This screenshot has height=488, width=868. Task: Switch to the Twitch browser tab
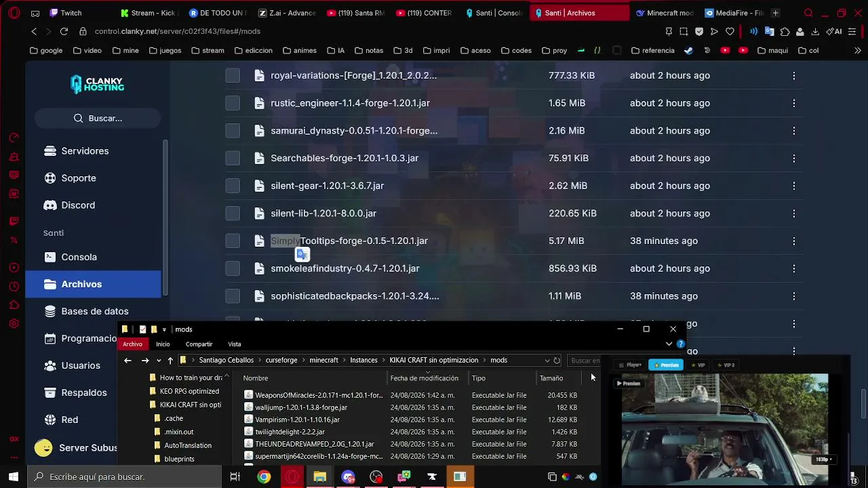[71, 13]
